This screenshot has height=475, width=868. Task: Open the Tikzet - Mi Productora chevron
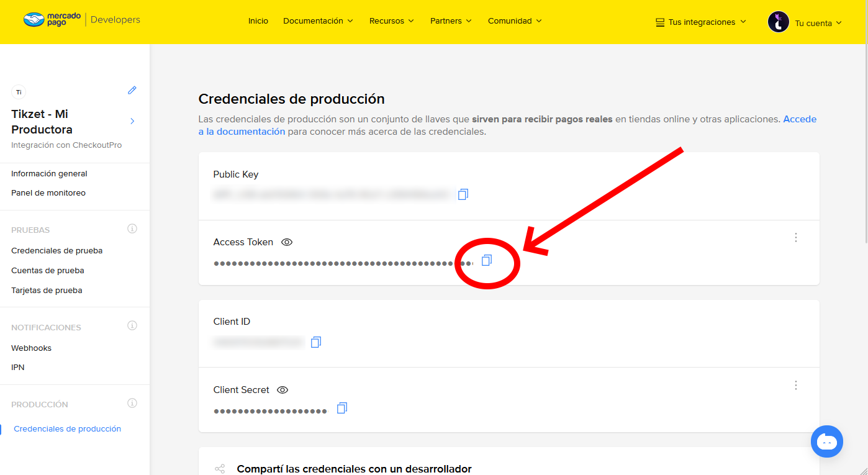[132, 121]
